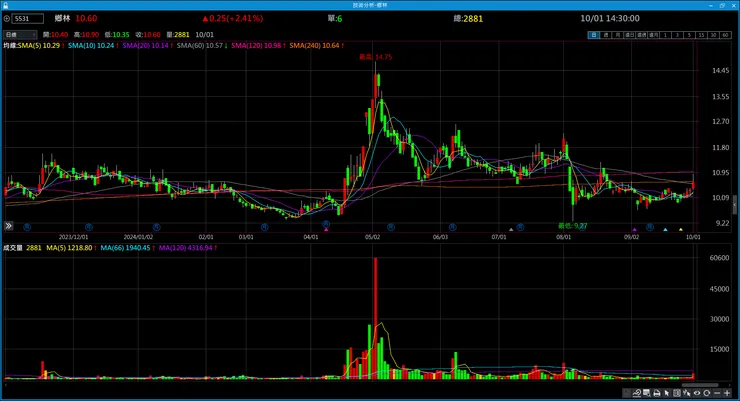Image resolution: width=740 pixels, height=401 pixels.
Task: Click the 最低 9.27 low price label
Action: (572, 226)
